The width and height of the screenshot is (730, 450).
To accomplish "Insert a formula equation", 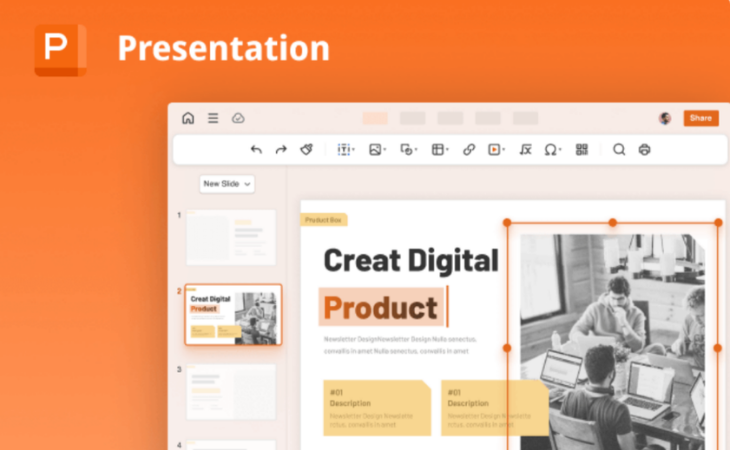I will point(526,149).
